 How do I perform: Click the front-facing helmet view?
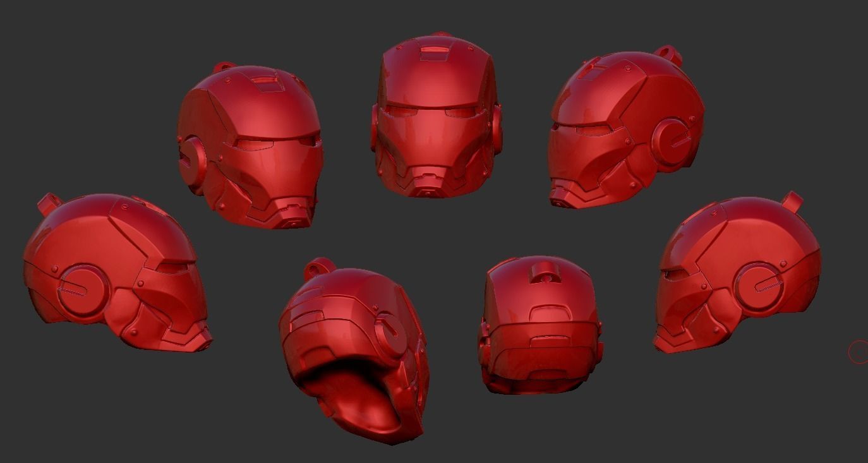[x=436, y=116]
